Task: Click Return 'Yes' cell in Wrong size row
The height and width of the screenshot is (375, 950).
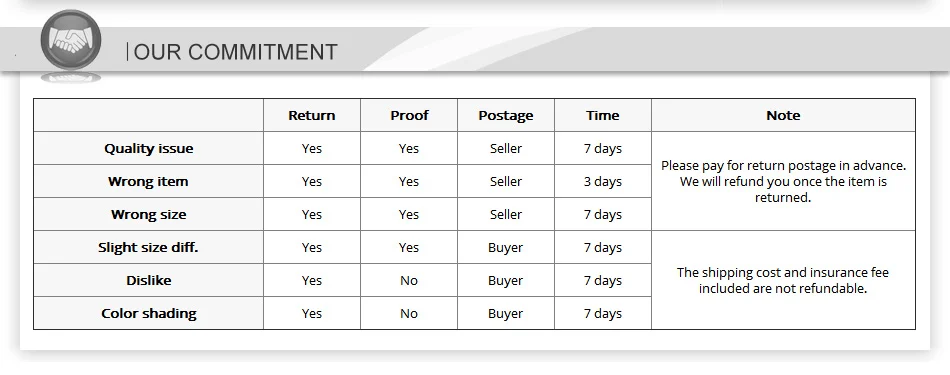Action: 311,214
